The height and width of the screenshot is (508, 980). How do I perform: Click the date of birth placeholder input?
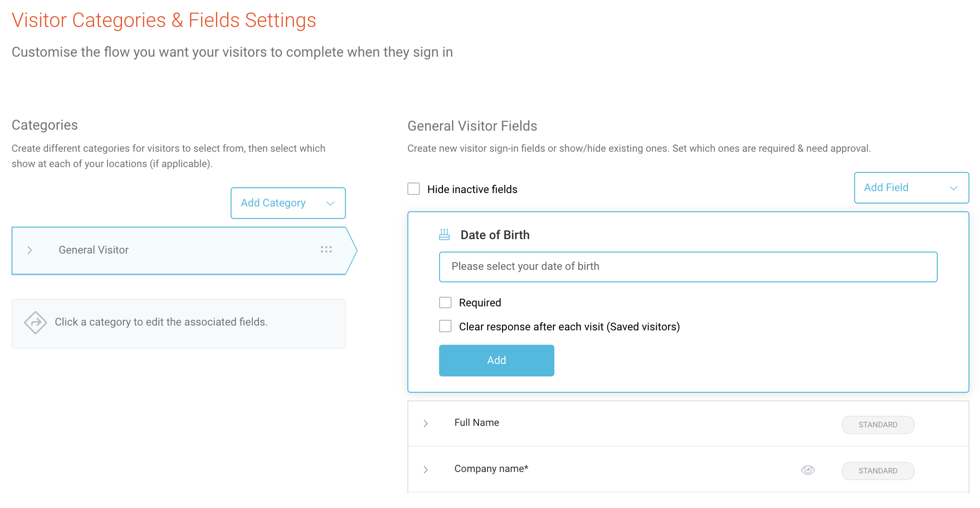(x=688, y=267)
